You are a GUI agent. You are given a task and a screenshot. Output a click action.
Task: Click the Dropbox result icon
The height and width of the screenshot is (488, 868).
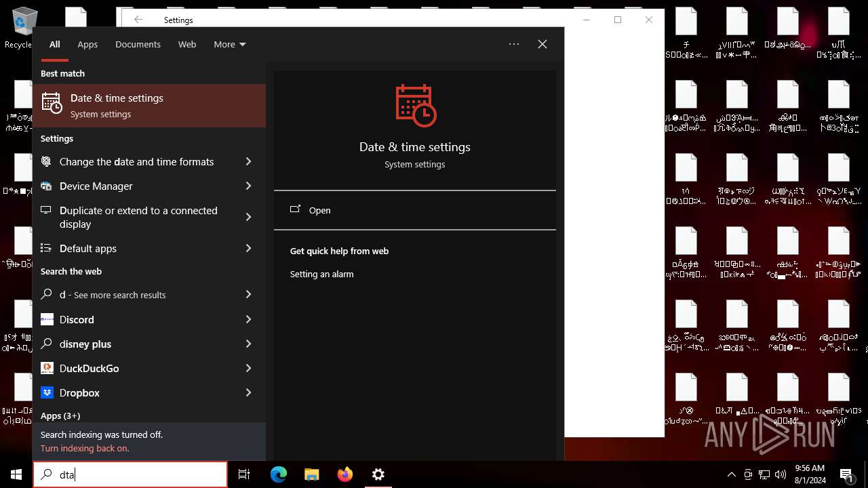pos(47,392)
